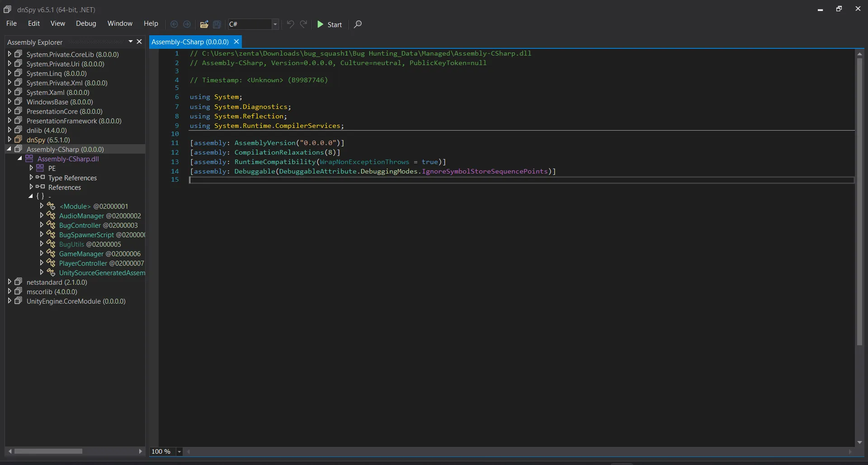
Task: Click the Assembly Explorer horizontal scrollbar thumb
Action: click(x=48, y=451)
